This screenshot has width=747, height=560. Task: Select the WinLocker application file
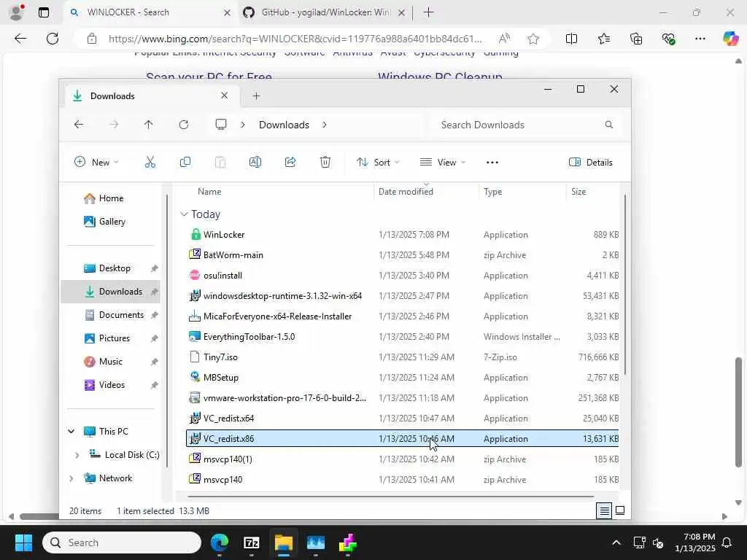403,235
